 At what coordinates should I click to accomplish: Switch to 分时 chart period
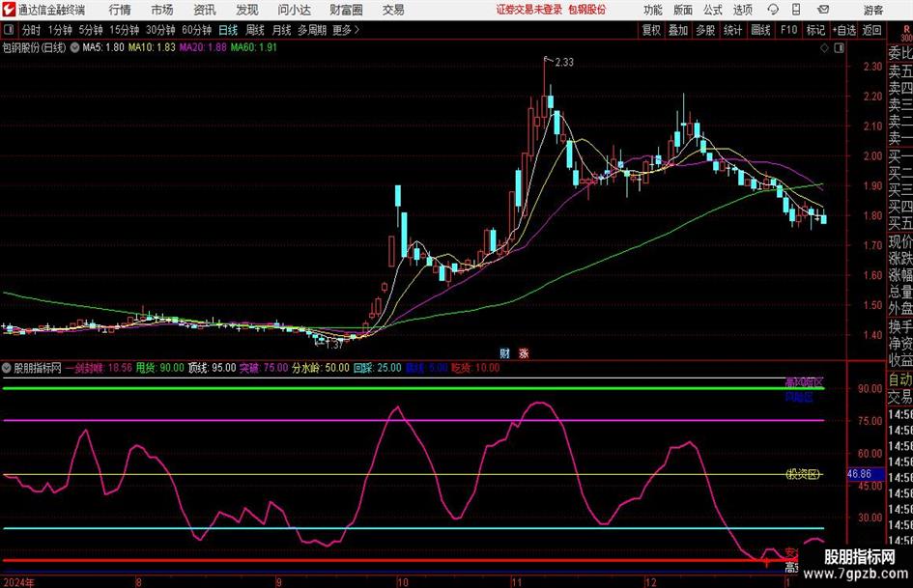32,30
